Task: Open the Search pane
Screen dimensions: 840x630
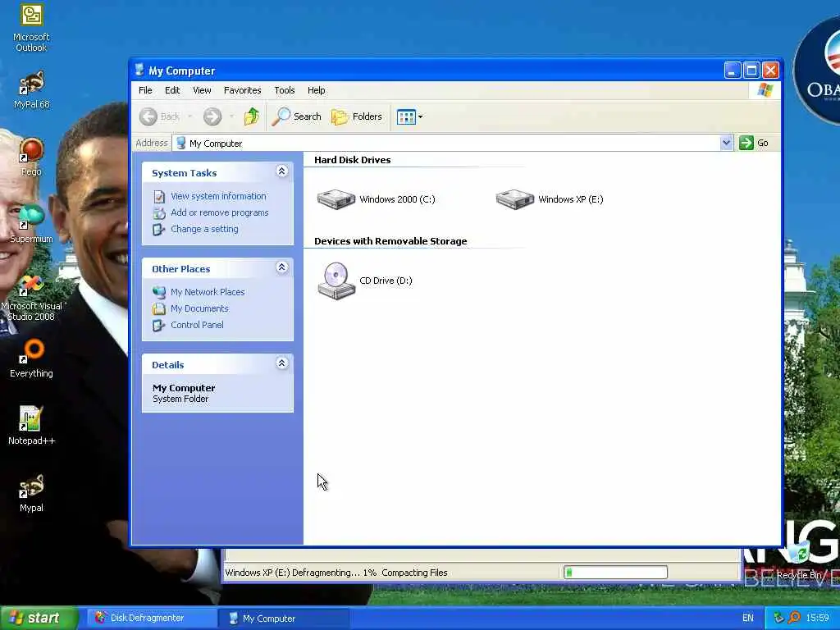Action: click(296, 116)
